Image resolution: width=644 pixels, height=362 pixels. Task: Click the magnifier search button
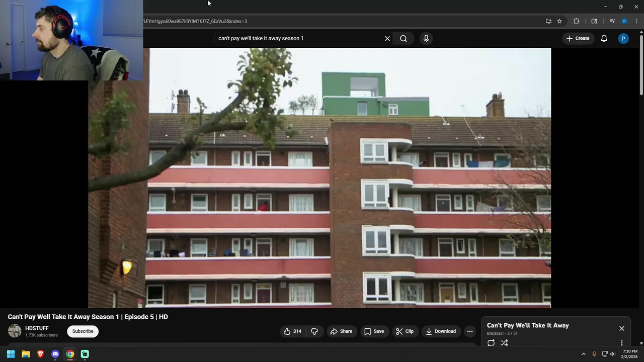(x=404, y=38)
